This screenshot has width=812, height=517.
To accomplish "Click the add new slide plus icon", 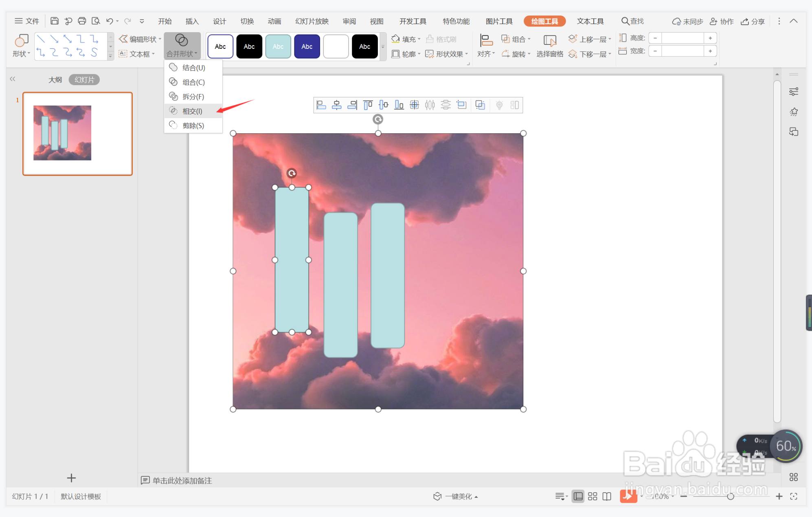I will (71, 477).
